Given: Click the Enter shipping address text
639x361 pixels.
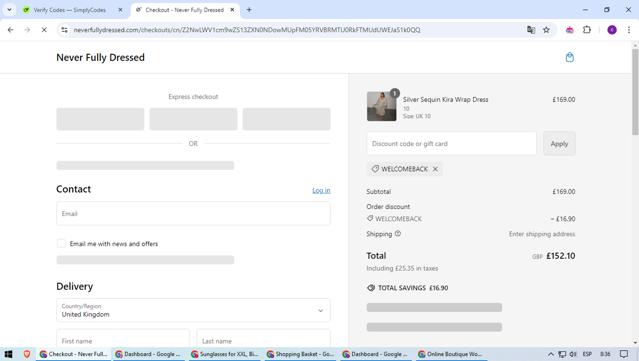Looking at the screenshot, I should click(x=542, y=234).
